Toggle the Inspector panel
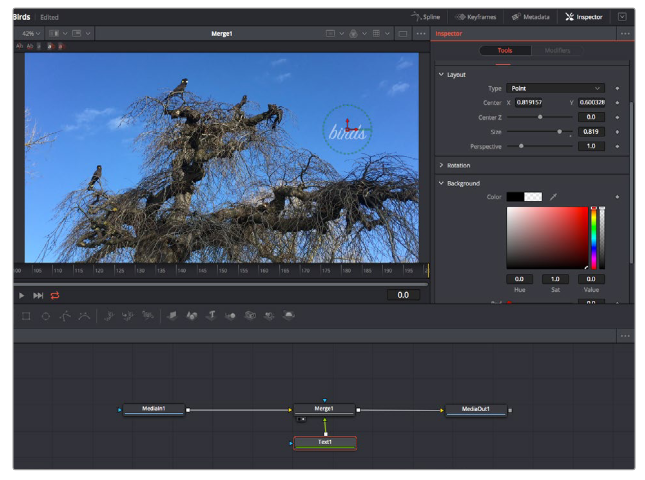 click(583, 17)
